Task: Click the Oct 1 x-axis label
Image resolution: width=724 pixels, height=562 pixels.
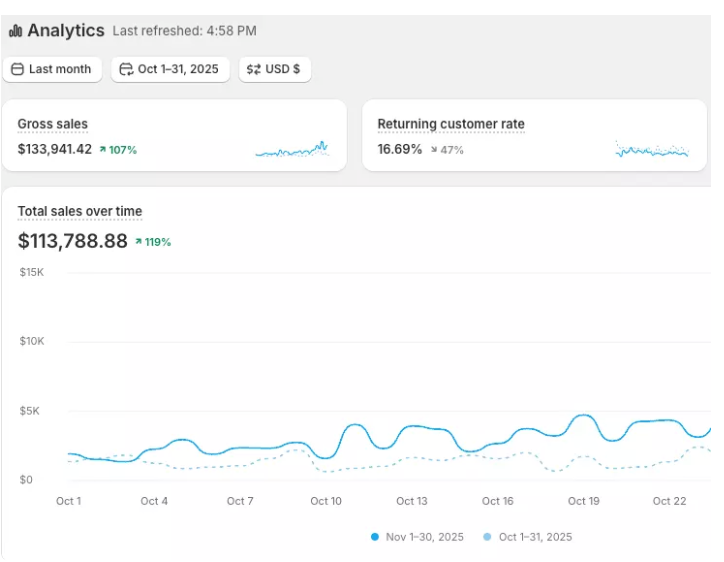Action: [68, 501]
